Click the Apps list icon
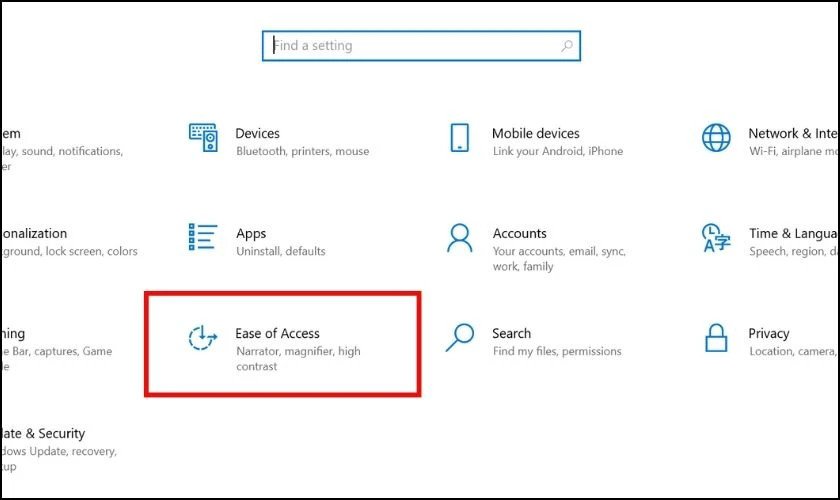840x500 pixels. point(203,237)
